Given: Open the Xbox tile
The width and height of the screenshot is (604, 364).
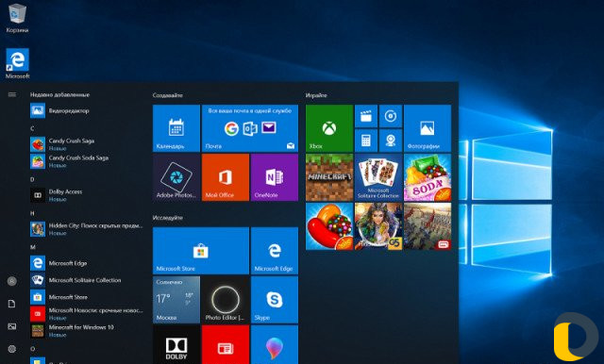Looking at the screenshot, I should (x=329, y=128).
